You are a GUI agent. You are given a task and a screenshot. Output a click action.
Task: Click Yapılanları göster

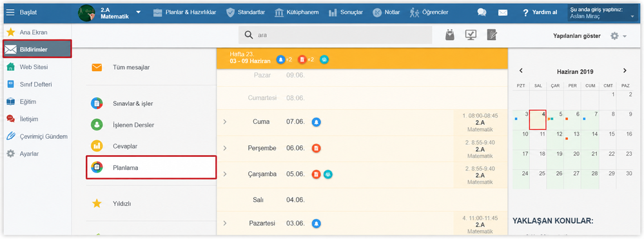(577, 36)
